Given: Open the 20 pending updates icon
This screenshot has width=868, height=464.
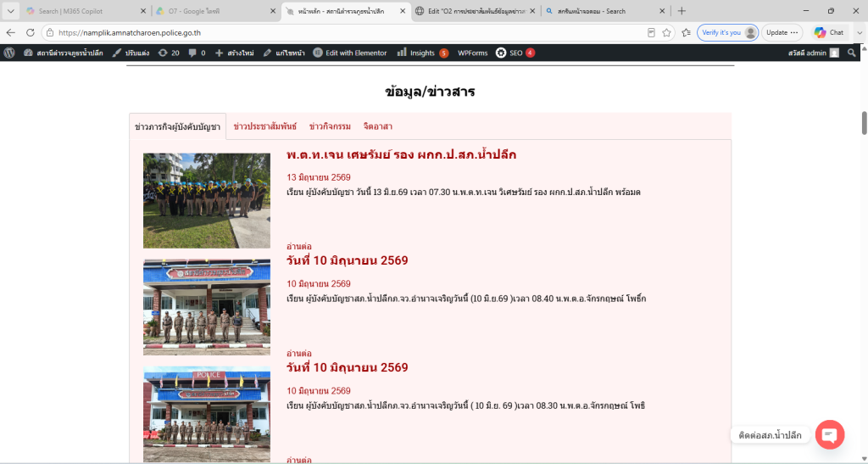Looking at the screenshot, I should [169, 53].
